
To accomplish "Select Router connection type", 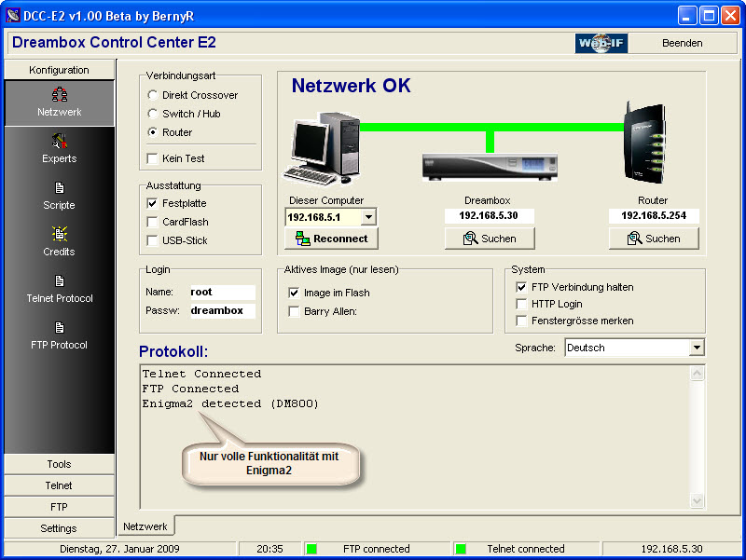I will [152, 132].
